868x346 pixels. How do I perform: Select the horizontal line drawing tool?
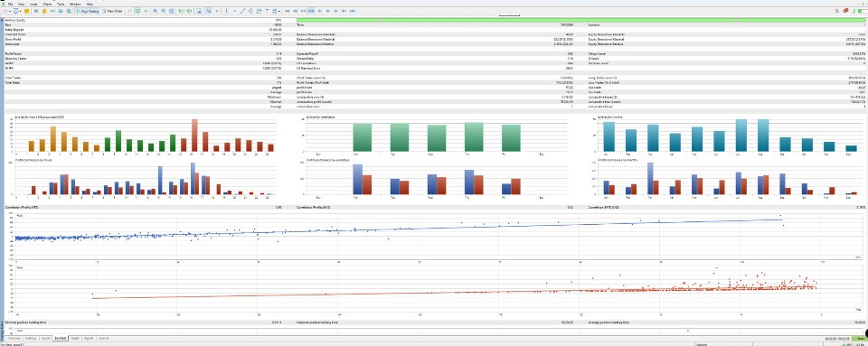click(x=235, y=11)
